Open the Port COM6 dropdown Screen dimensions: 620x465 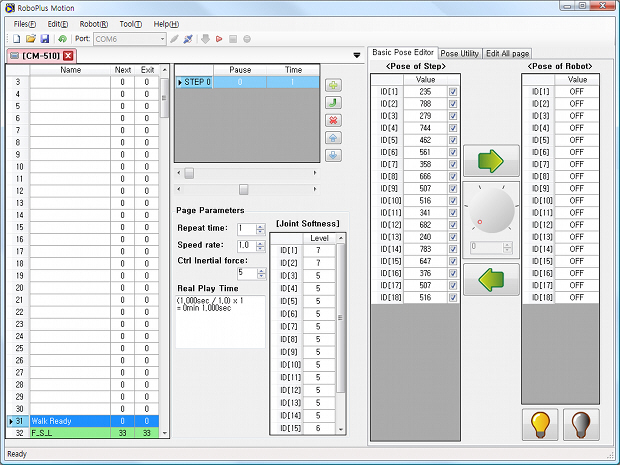162,39
